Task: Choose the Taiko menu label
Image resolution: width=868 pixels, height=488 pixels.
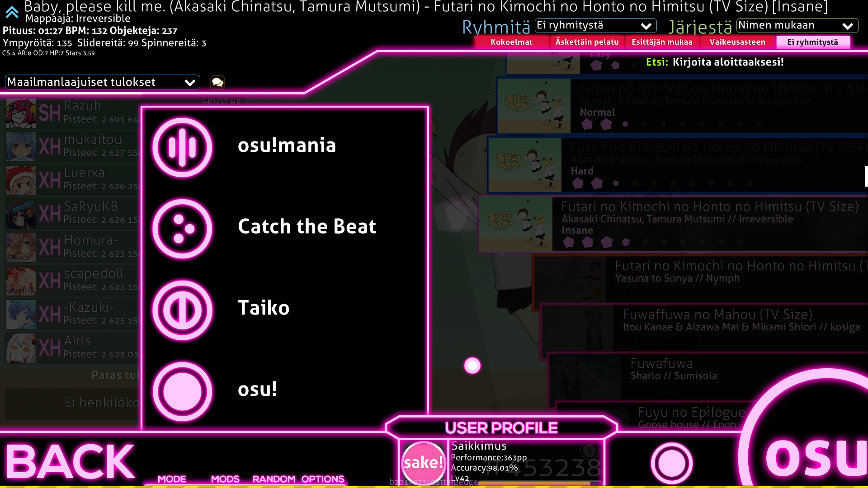Action: [x=264, y=308]
